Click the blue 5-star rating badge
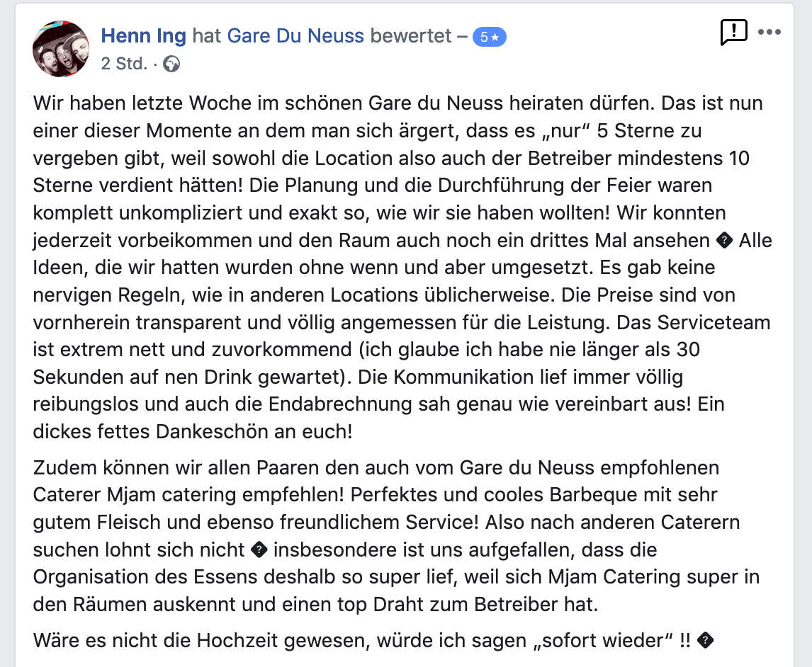The height and width of the screenshot is (667, 812). click(x=490, y=37)
